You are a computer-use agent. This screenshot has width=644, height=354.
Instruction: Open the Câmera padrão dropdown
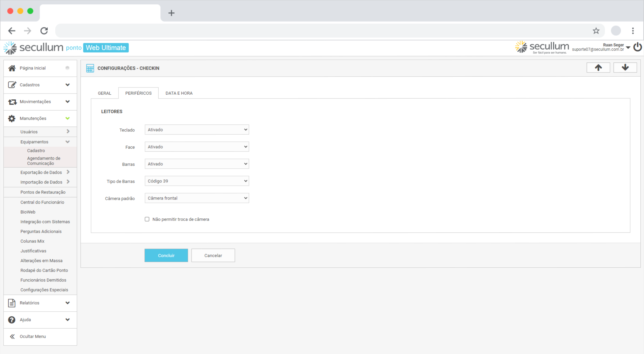pos(196,198)
